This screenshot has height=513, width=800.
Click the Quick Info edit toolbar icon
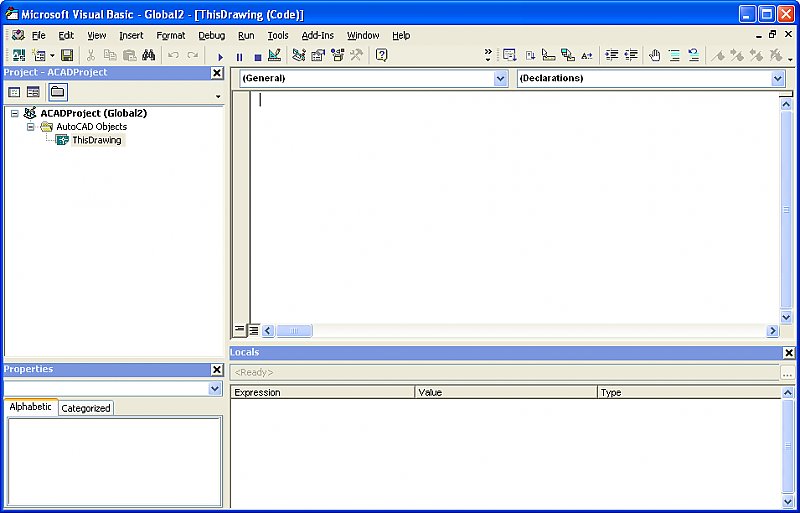click(548, 55)
